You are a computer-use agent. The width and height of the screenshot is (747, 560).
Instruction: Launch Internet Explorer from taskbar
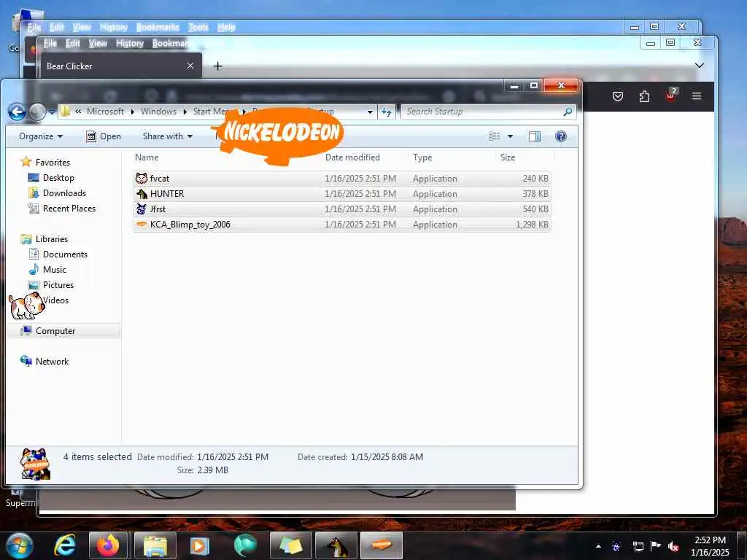65,545
